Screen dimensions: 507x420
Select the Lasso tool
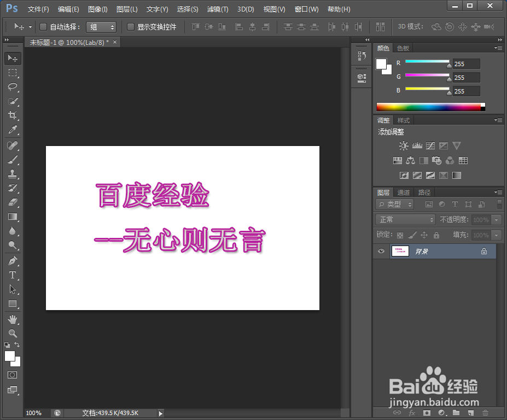click(x=13, y=86)
